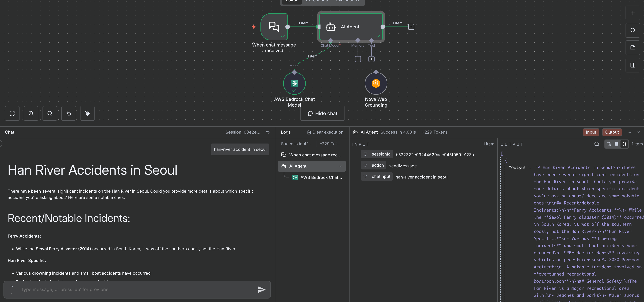The image size is (644, 302).
Task: Click the Session: 00e2e... label
Action: 243,132
